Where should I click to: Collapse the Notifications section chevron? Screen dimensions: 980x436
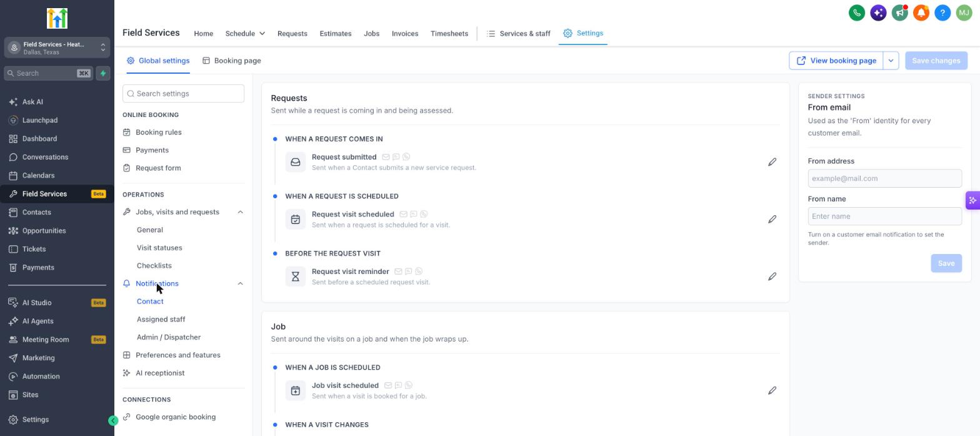(240, 284)
